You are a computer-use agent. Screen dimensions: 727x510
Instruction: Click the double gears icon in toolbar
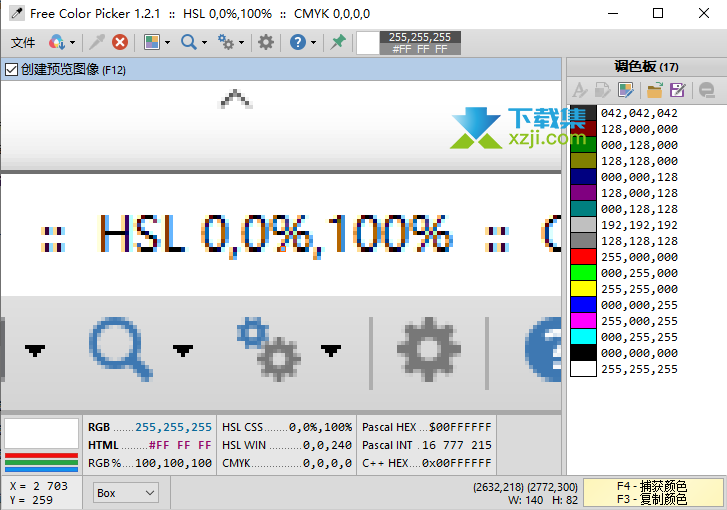click(226, 42)
